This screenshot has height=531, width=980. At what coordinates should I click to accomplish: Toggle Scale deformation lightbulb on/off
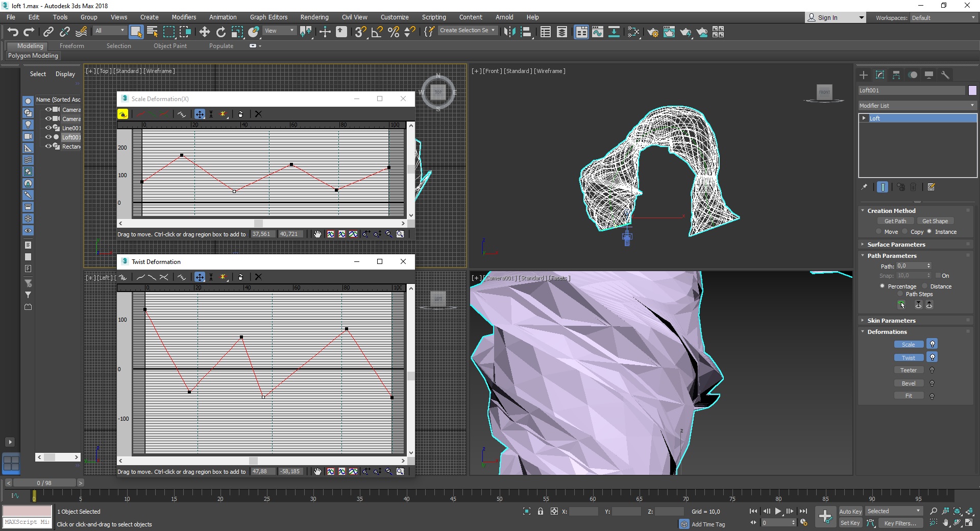pos(932,344)
